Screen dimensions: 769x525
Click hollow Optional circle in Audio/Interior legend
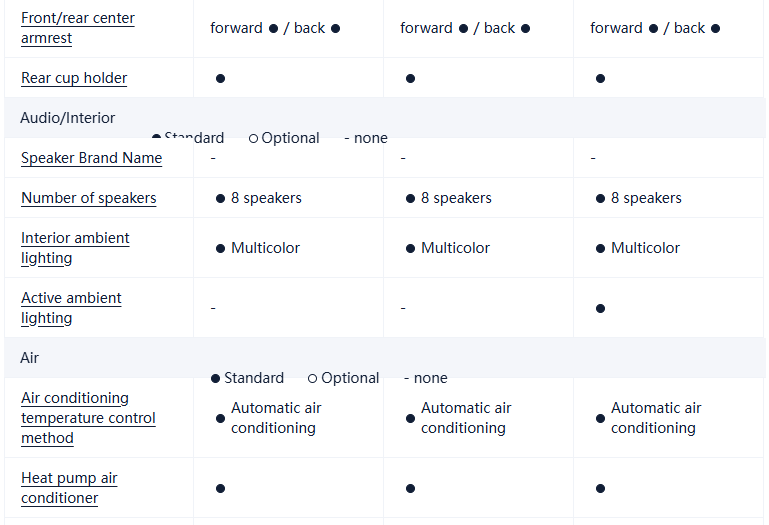pos(253,138)
